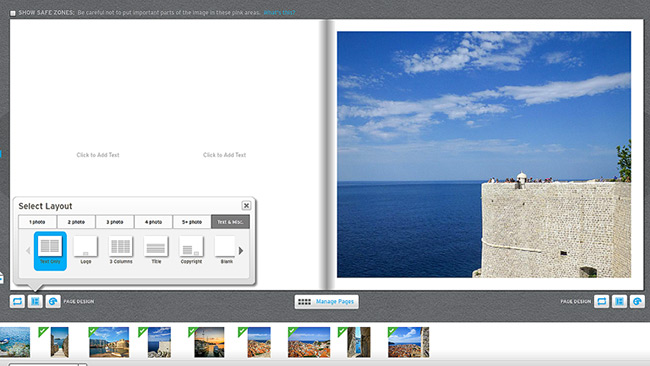Open Manage Pages
This screenshot has height=366, width=650.
coord(327,302)
